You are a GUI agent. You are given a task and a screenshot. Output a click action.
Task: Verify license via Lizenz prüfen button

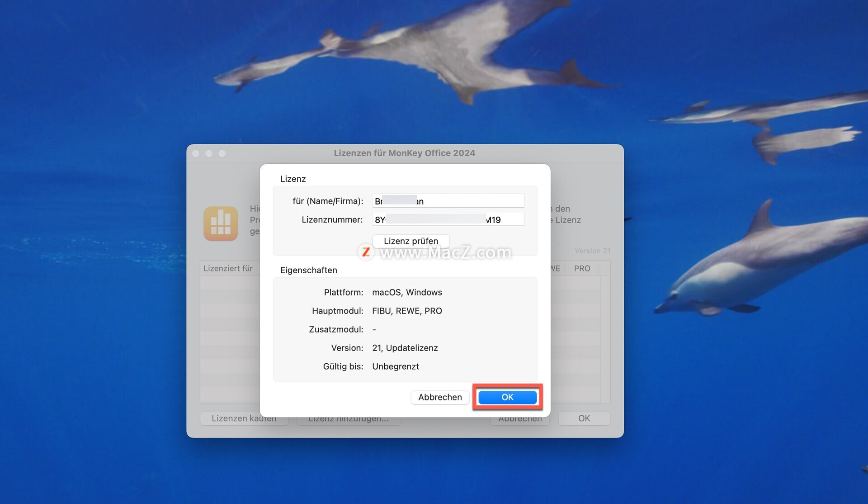point(411,241)
